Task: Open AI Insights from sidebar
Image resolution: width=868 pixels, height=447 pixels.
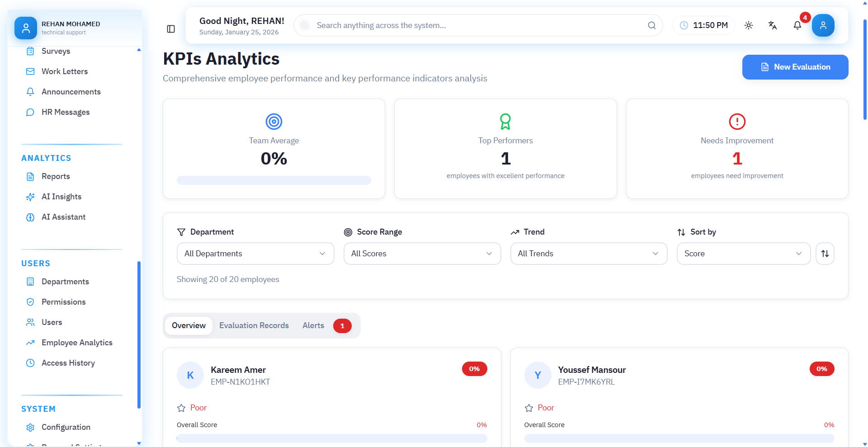Action: 61,197
